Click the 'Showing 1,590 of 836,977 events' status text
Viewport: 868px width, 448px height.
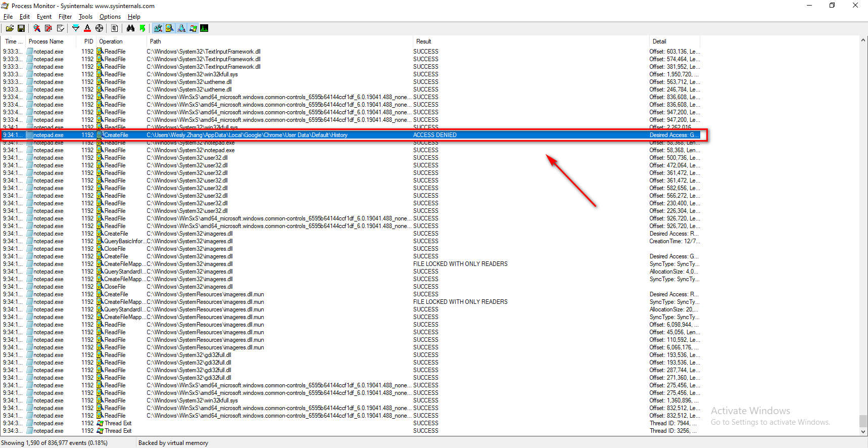pyautogui.click(x=54, y=443)
